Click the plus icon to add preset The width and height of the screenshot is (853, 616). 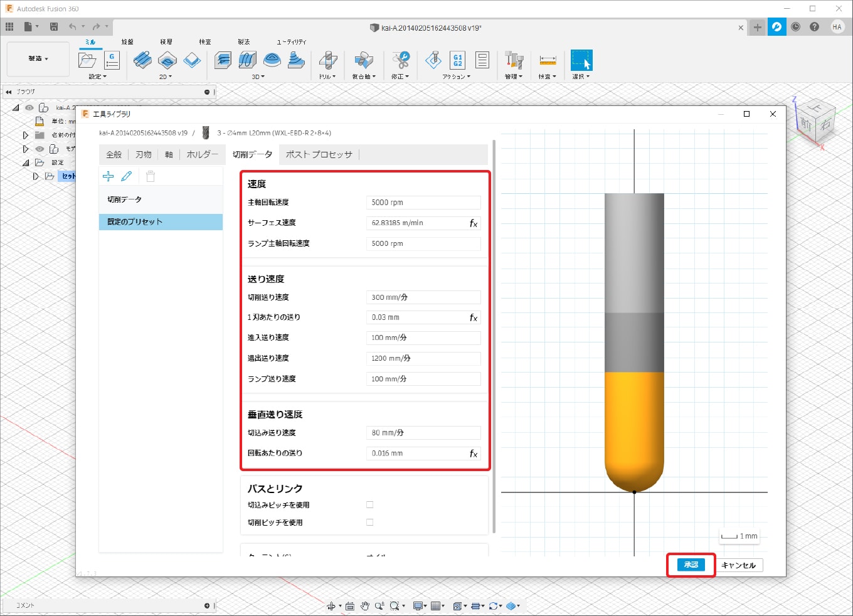click(108, 176)
